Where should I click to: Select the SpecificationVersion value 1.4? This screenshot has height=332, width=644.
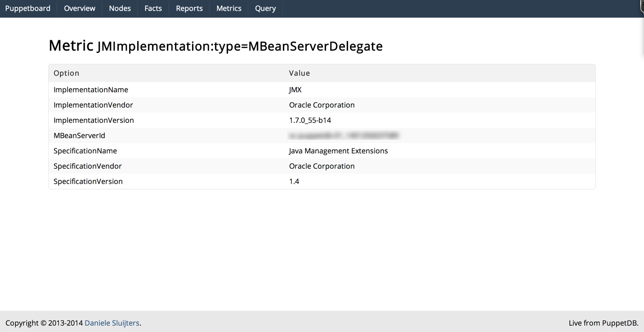294,181
